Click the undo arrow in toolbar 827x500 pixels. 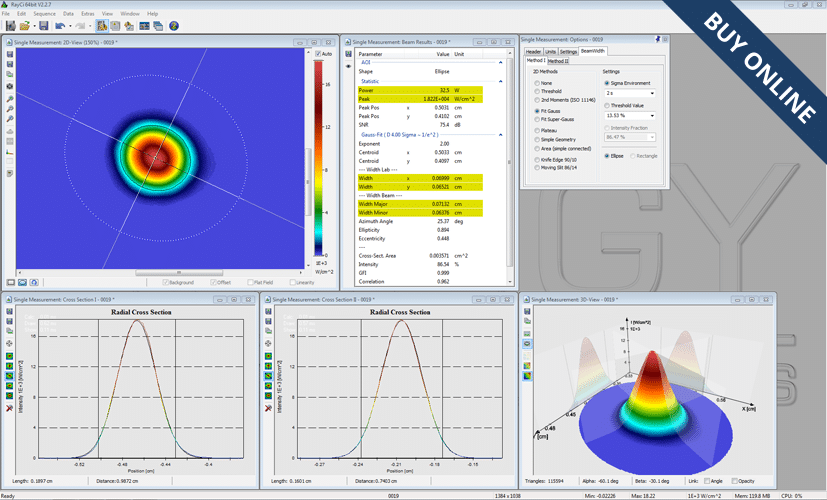pyautogui.click(x=60, y=25)
